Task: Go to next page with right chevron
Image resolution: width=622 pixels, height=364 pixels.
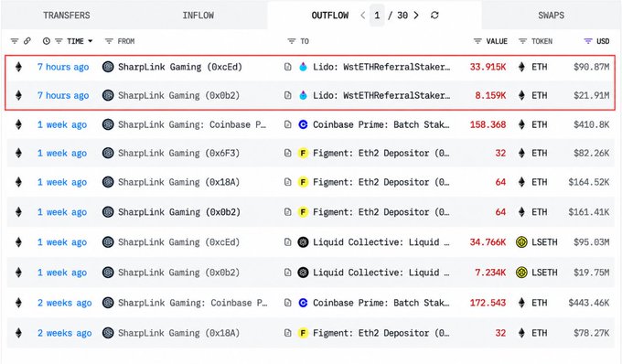Action: [x=415, y=15]
